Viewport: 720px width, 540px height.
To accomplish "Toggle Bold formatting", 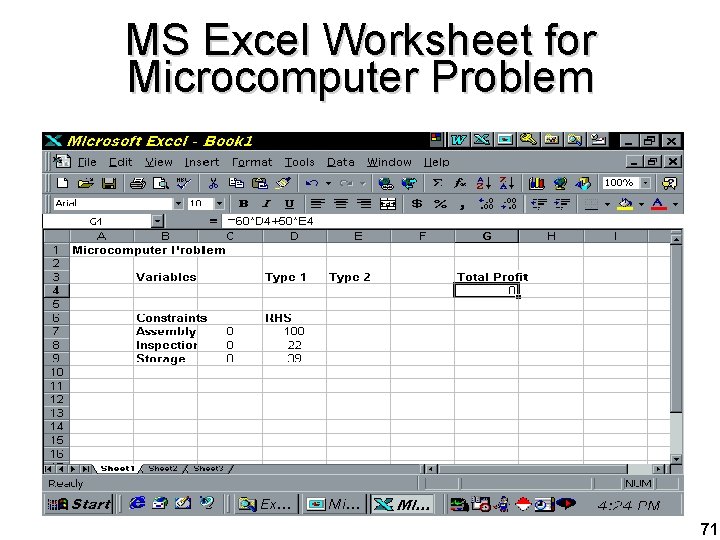I will [x=243, y=203].
